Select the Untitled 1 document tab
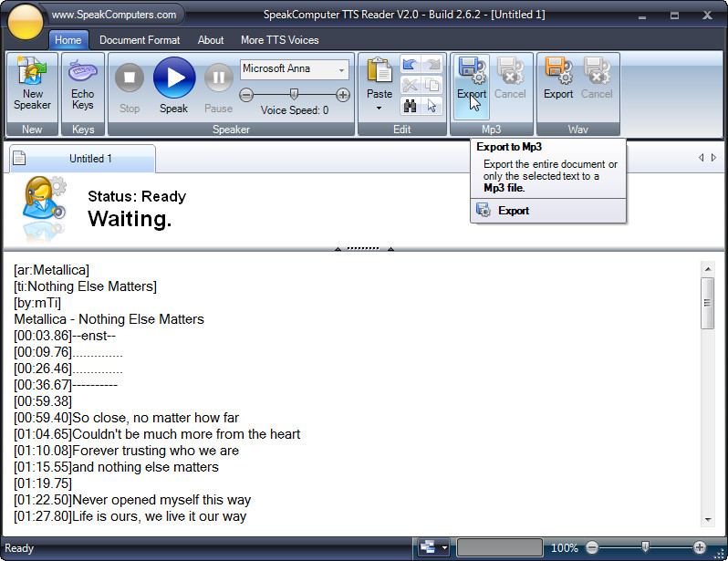 point(83,159)
